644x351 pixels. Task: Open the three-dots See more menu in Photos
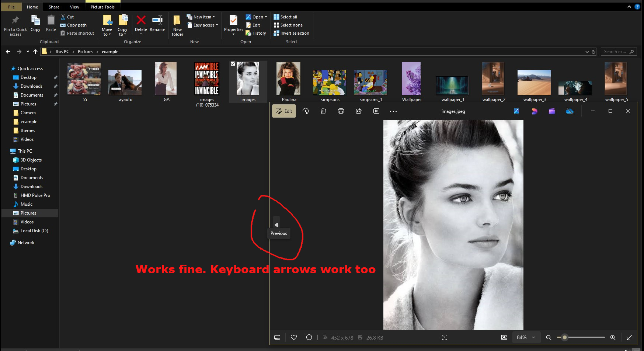pyautogui.click(x=393, y=111)
